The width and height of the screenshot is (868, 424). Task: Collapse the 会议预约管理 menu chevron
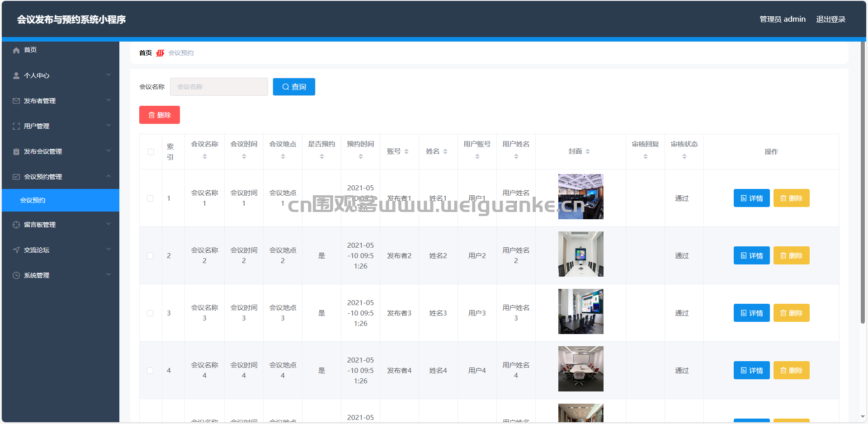(108, 176)
